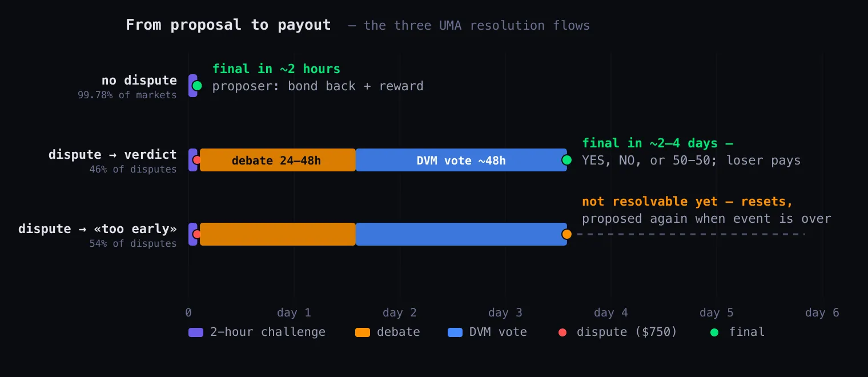Click 'YES, NO, or 50–50; loser pays' text
The width and height of the screenshot is (868, 377).
(x=692, y=161)
